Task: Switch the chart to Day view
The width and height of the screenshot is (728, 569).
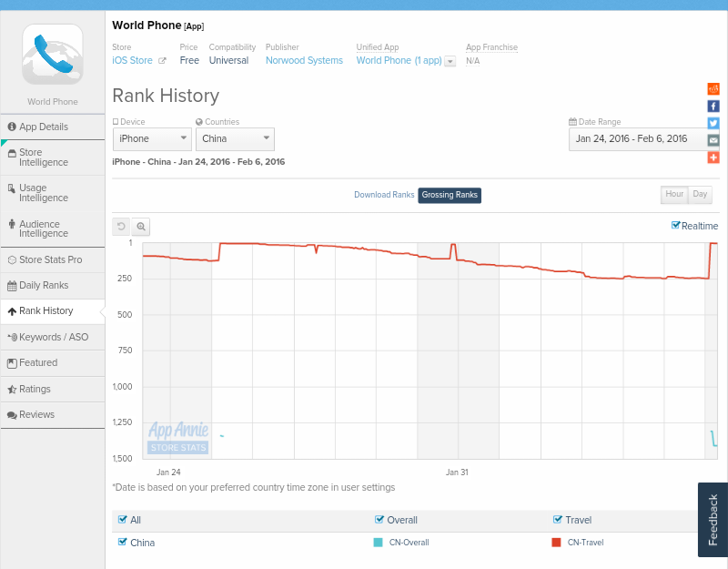Action: (700, 194)
